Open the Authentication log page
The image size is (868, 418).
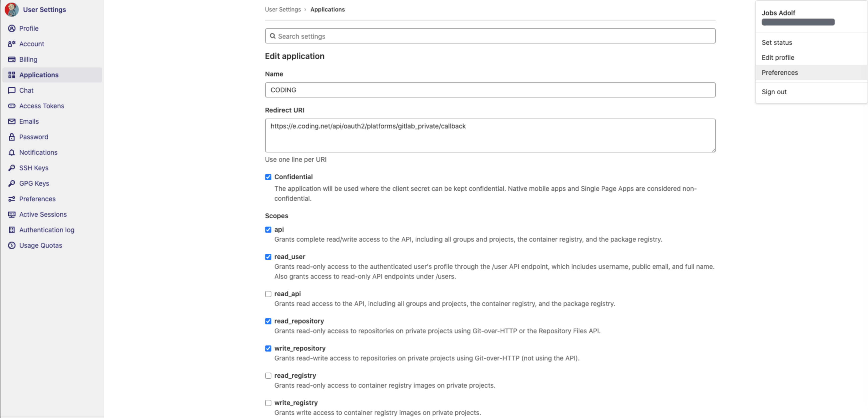47,230
